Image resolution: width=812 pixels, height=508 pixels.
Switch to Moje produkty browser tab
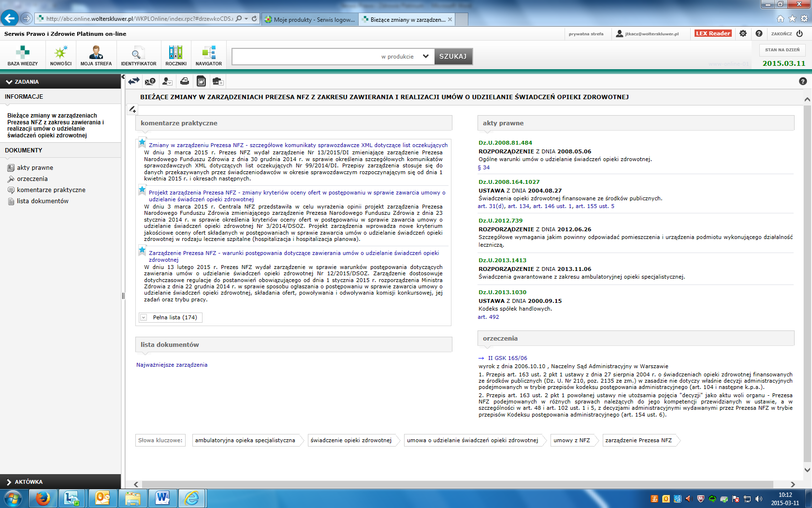[x=310, y=19]
